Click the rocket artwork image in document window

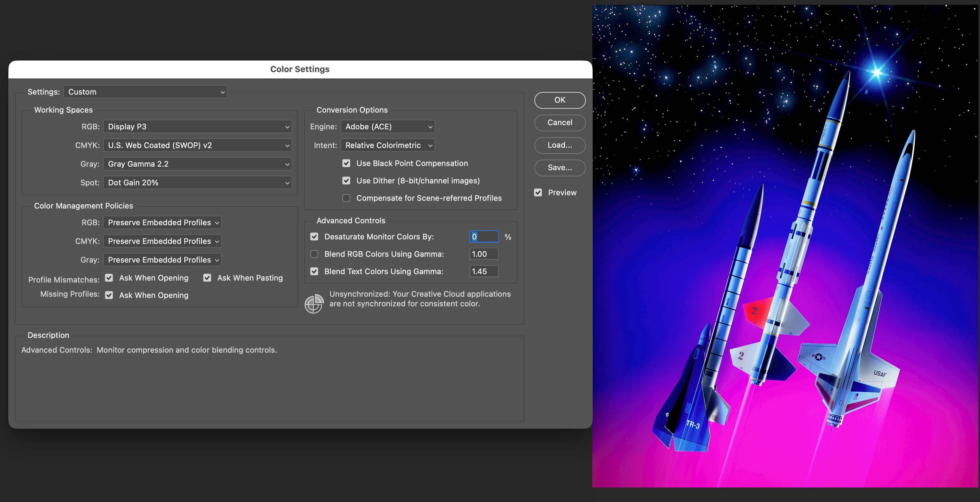[785, 246]
